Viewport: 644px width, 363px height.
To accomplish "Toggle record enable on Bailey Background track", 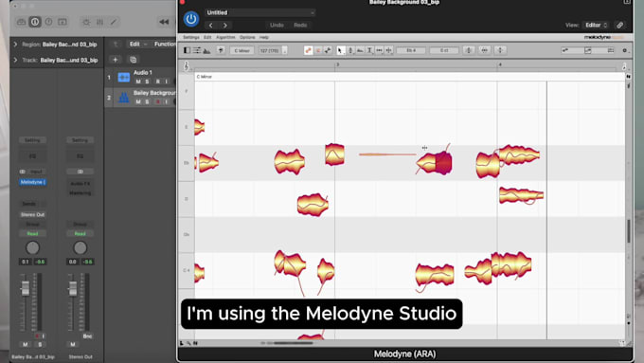I will 157,101.
